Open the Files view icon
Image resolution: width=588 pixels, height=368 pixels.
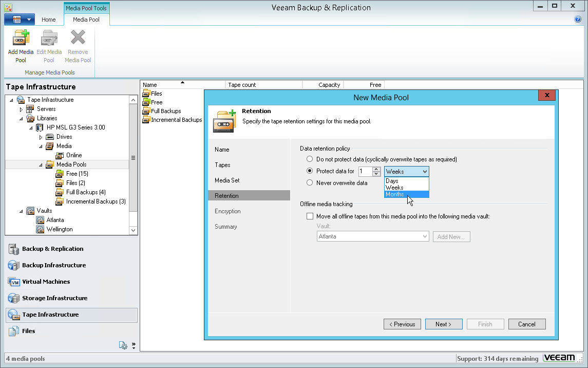pyautogui.click(x=13, y=331)
